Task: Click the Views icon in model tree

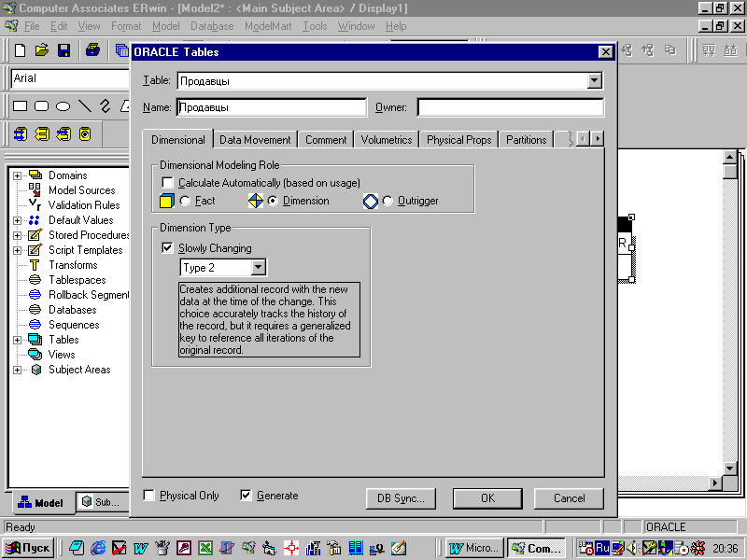Action: point(35,355)
